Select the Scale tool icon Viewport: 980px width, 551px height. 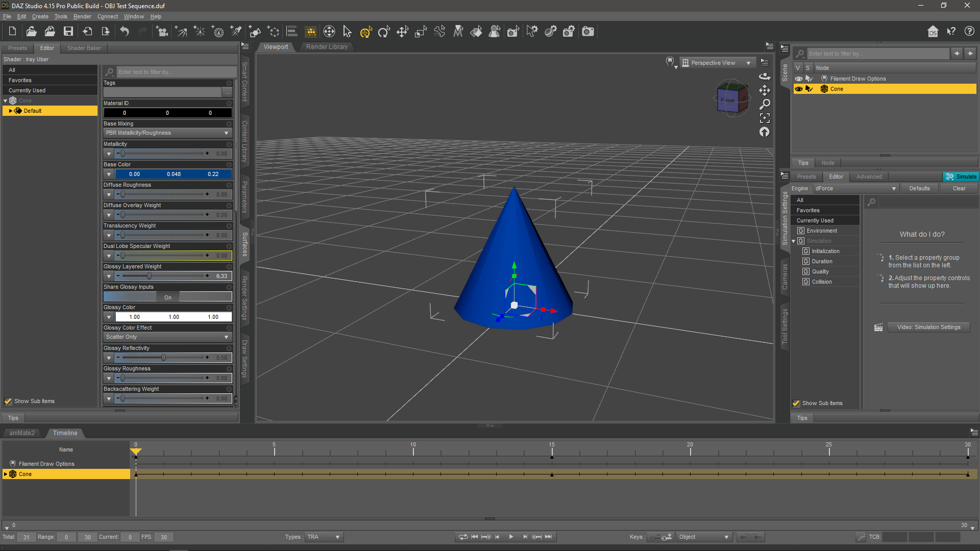[420, 31]
